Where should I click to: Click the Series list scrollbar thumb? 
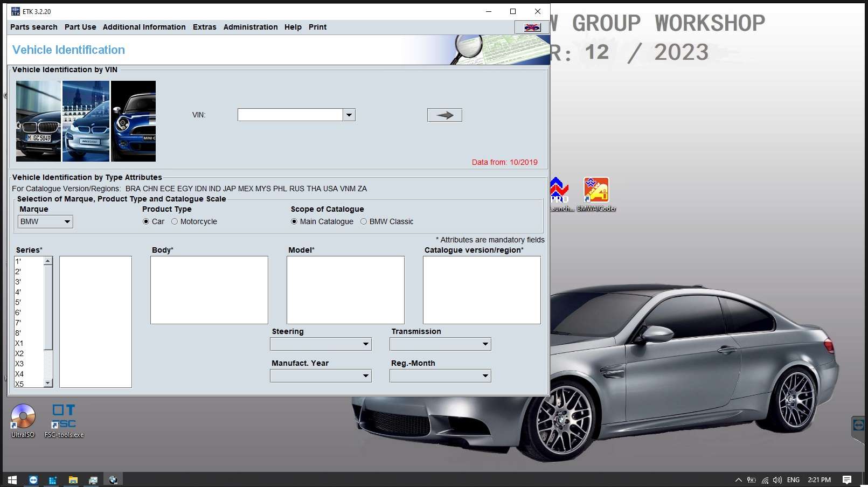(48, 307)
